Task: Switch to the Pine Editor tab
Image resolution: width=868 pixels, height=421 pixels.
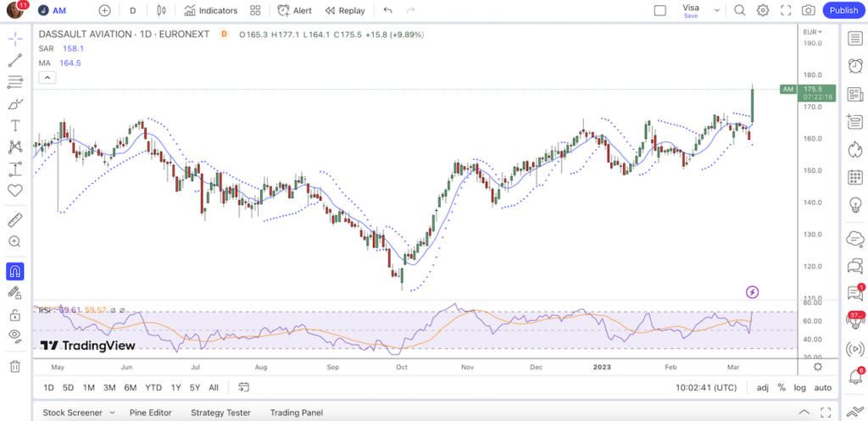Action: (x=149, y=413)
